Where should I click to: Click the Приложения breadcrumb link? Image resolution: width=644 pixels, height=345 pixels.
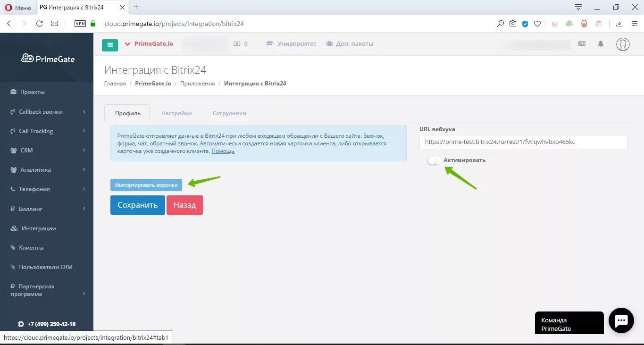[x=197, y=84]
